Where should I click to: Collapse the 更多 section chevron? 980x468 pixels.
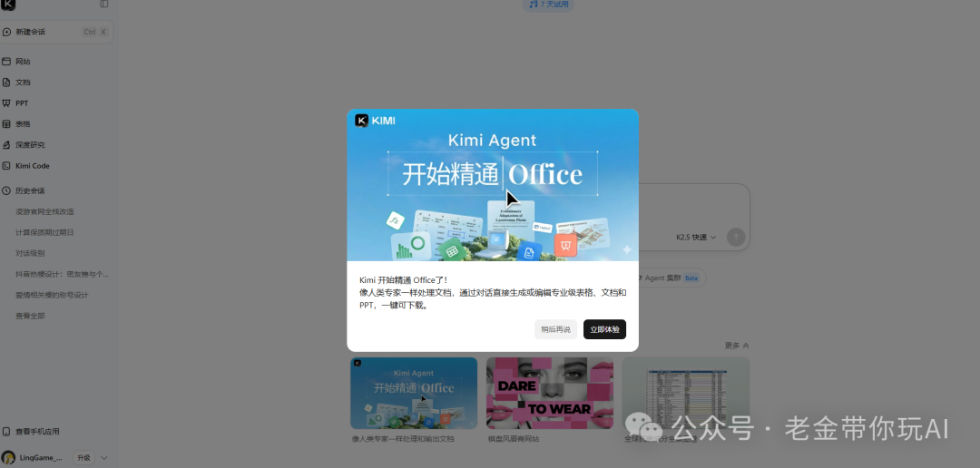click(x=746, y=346)
